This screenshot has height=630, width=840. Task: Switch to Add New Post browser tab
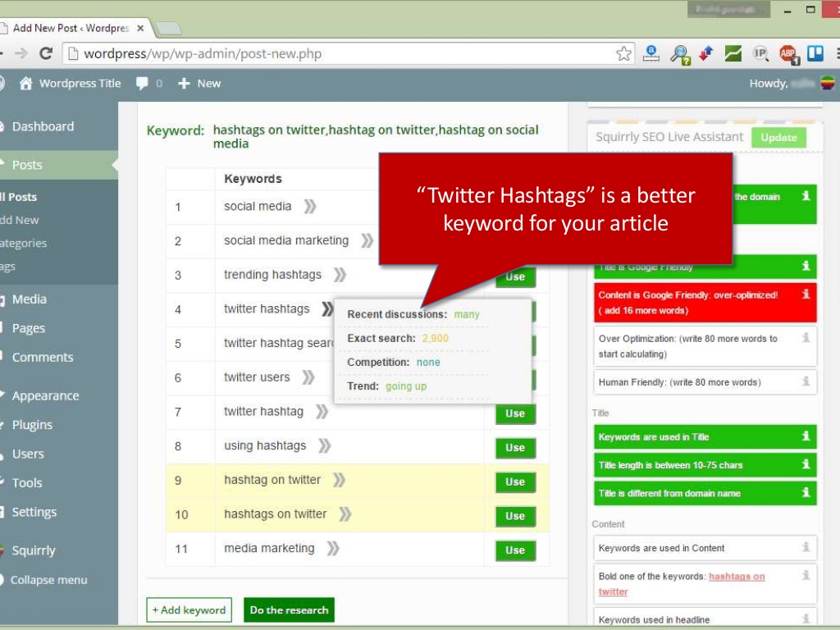(x=71, y=28)
